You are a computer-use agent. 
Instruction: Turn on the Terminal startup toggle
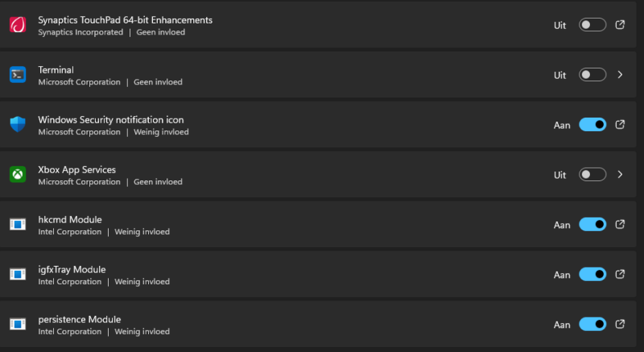[592, 75]
